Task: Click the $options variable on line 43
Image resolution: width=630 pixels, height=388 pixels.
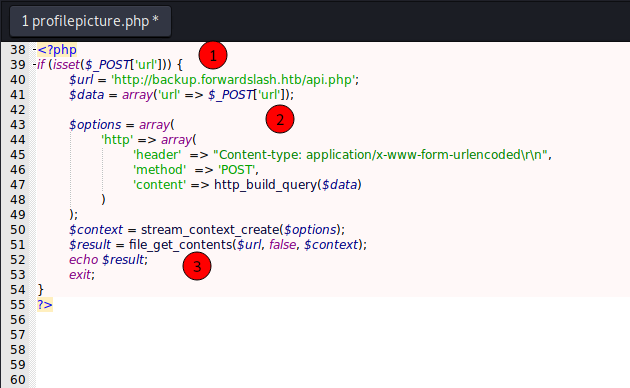Action: 95,125
